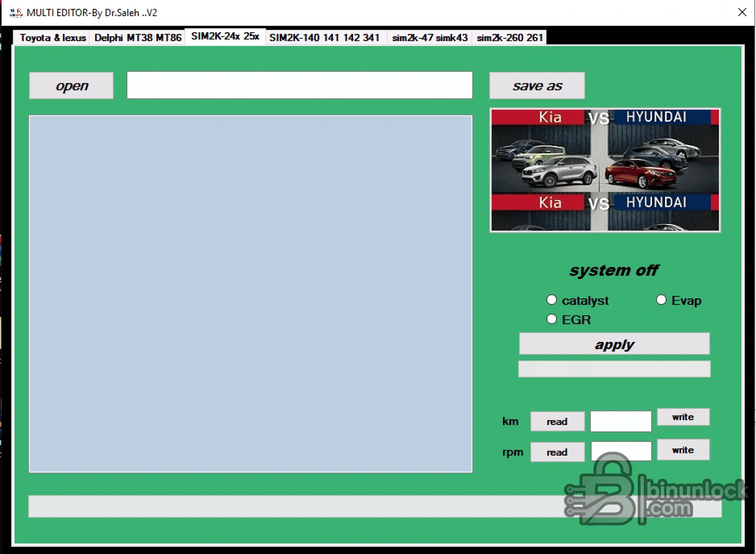Click the "rpm" label
The width and height of the screenshot is (756, 554).
coord(513,452)
